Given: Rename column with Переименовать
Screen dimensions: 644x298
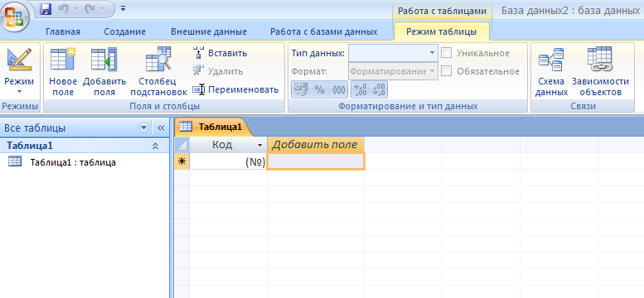Looking at the screenshot, I should click(x=235, y=89).
